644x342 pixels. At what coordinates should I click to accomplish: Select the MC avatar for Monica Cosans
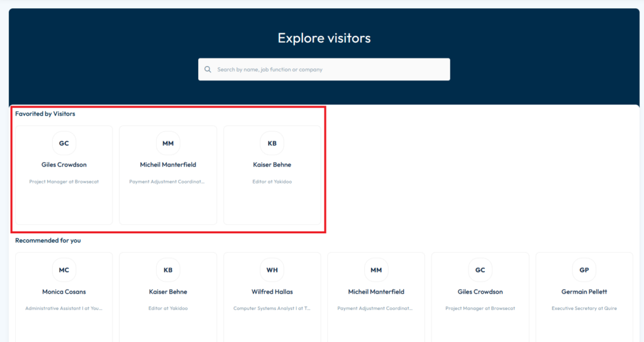pos(64,270)
